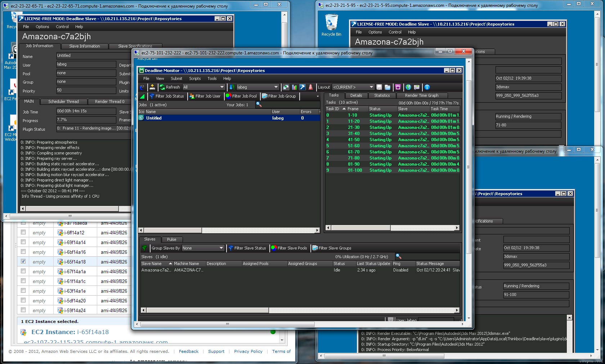This screenshot has height=364, width=605.
Task: Uncheck the selected i-65f14a18 instance checkbox
Action: tap(23, 261)
